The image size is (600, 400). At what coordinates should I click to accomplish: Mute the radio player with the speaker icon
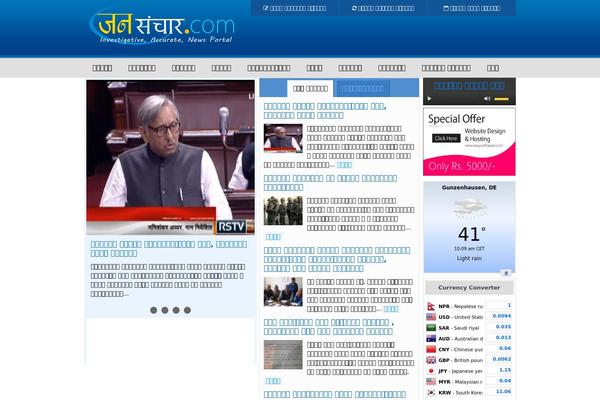[x=487, y=99]
